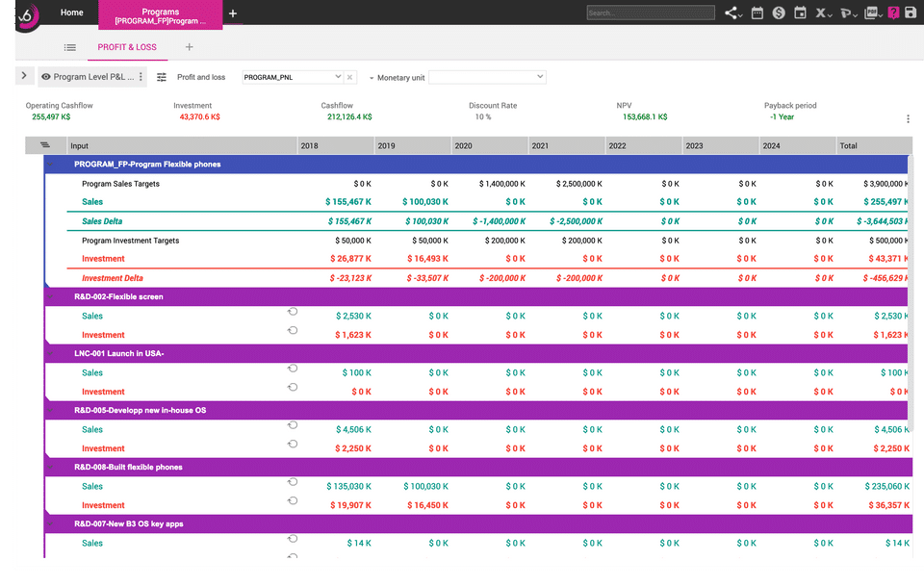Open the Excel export icon
Screen dimensions: 924x586
click(x=823, y=13)
